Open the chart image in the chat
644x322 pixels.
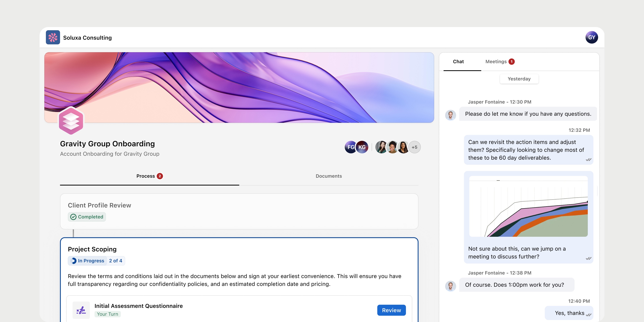pos(528,206)
